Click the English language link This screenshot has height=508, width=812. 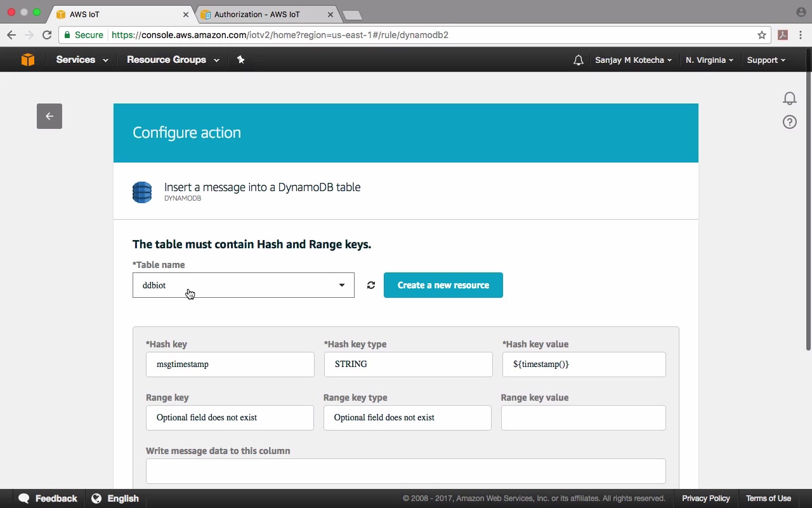pos(123,498)
